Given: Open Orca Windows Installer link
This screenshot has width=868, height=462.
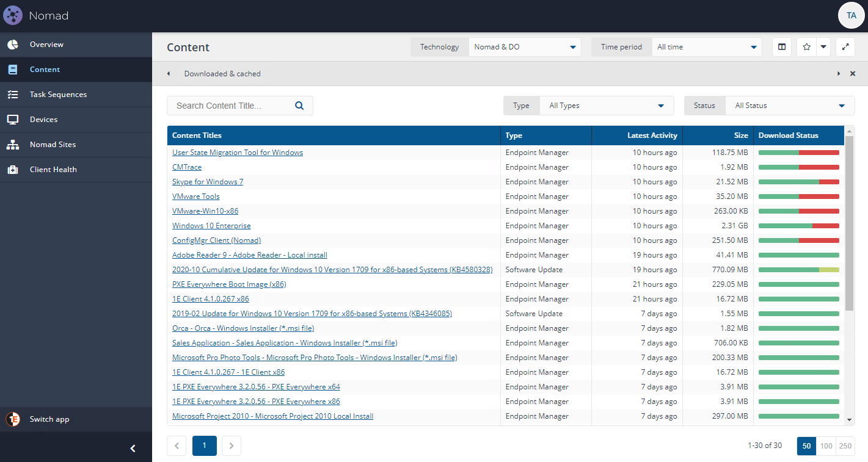Looking at the screenshot, I should (x=243, y=328).
